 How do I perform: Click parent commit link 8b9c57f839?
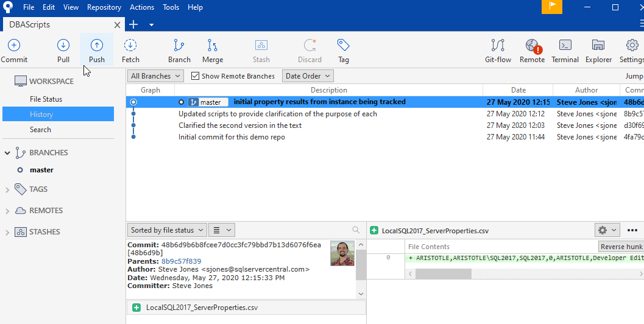click(x=181, y=261)
